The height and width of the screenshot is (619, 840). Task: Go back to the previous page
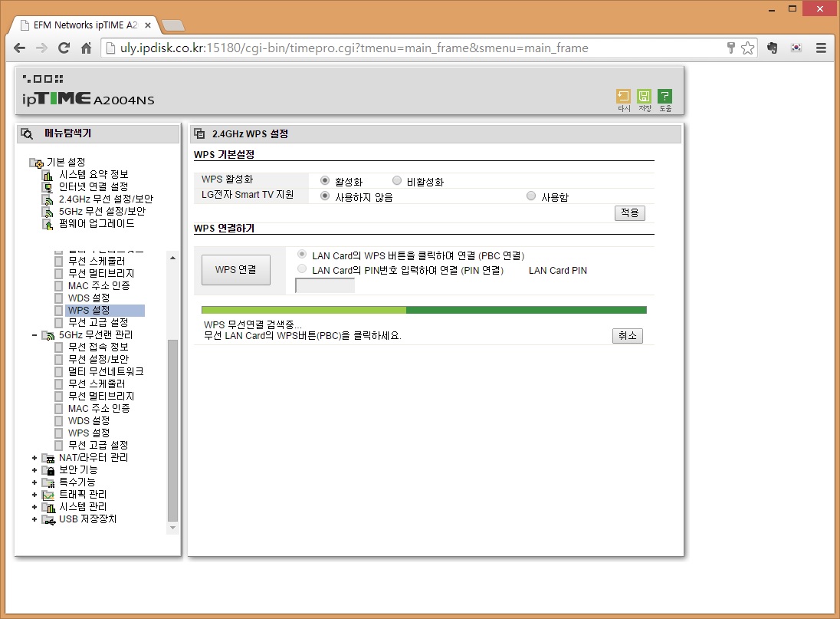tap(20, 48)
